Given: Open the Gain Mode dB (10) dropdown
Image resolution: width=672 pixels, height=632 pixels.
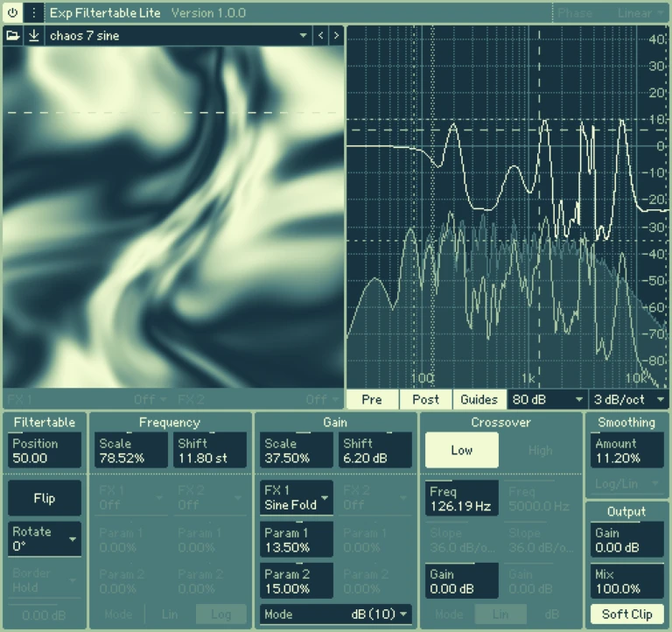Looking at the screenshot, I should 336,614.
